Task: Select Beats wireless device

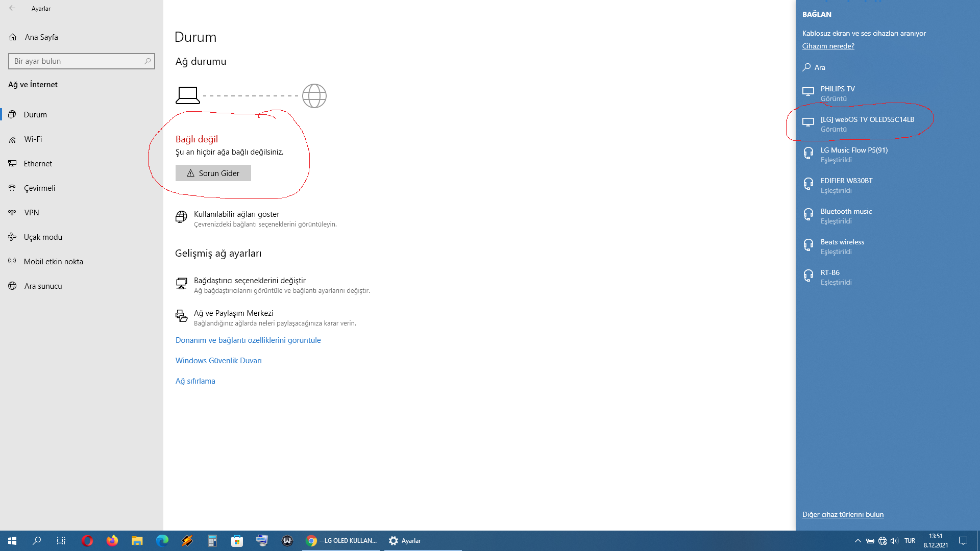Action: coord(888,246)
